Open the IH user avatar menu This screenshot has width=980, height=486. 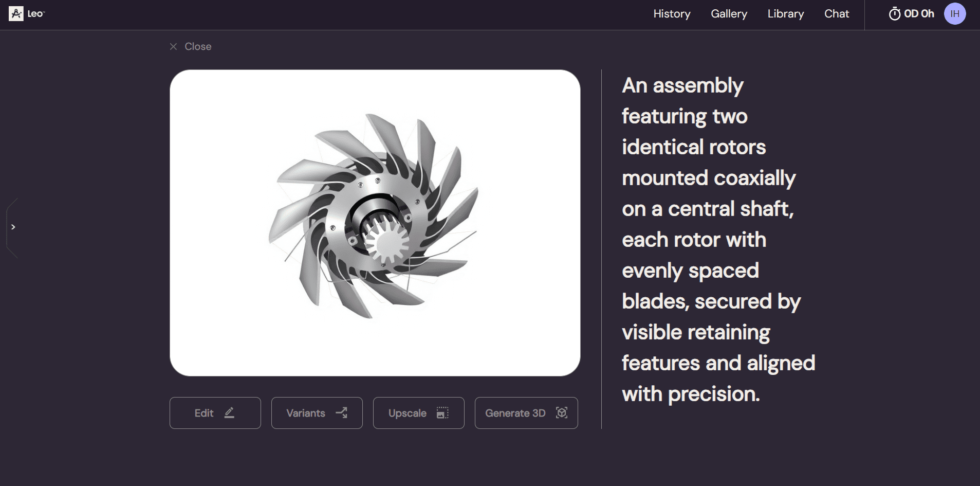(x=954, y=14)
